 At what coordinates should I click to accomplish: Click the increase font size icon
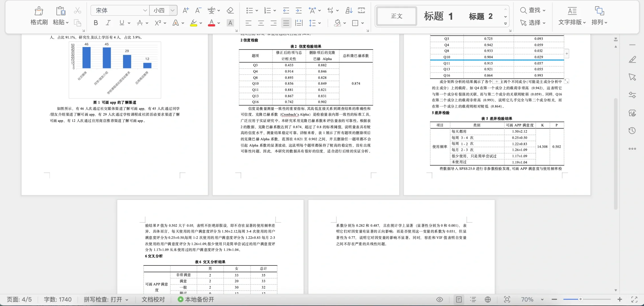pos(186,10)
